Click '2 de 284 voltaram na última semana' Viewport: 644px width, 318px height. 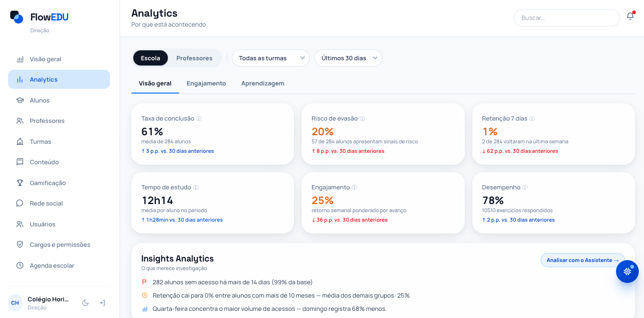point(525,141)
